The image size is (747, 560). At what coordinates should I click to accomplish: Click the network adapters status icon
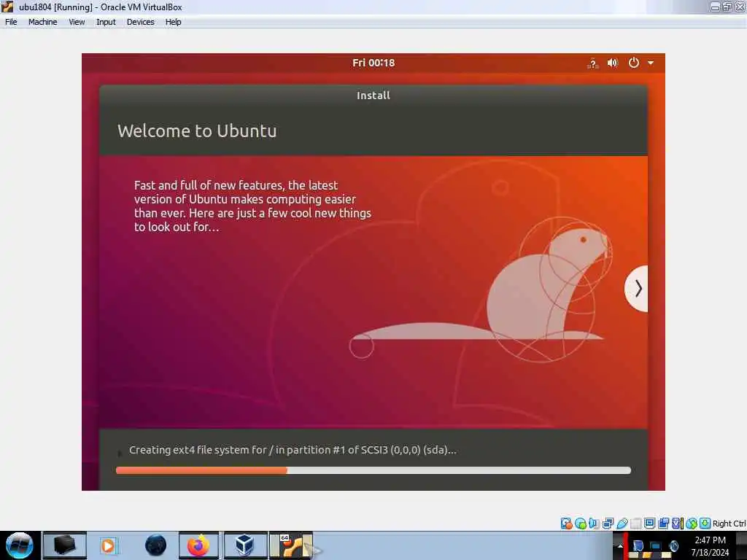(x=608, y=524)
